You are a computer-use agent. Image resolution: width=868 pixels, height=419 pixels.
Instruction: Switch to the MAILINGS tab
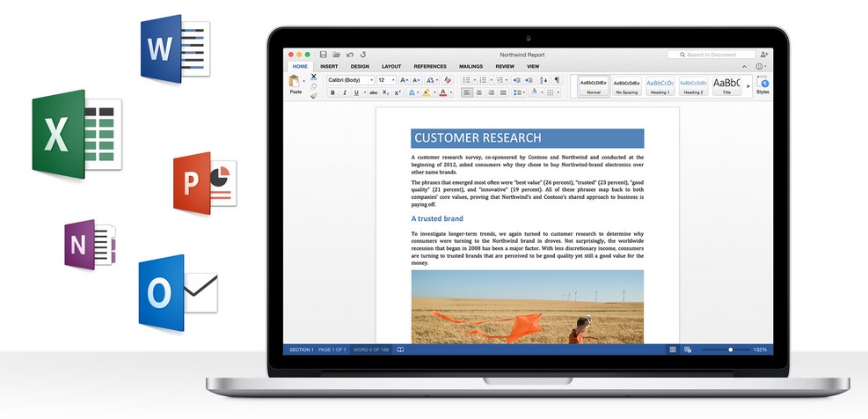click(x=471, y=67)
